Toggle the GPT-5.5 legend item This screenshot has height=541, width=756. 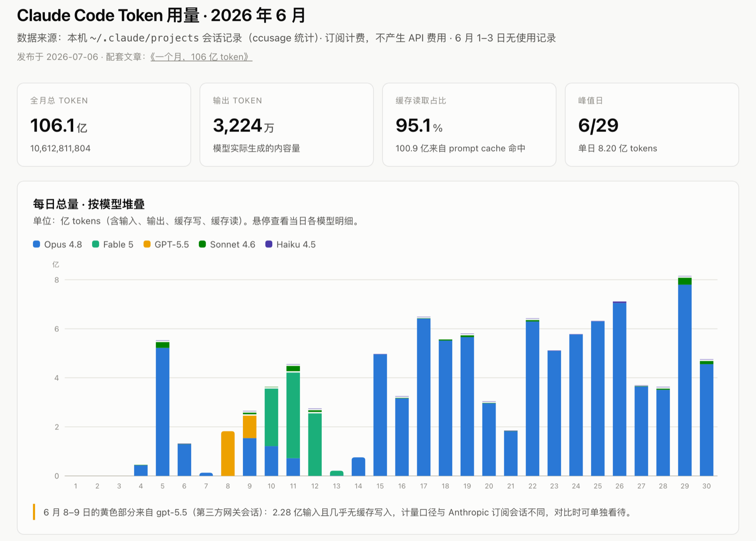click(166, 244)
